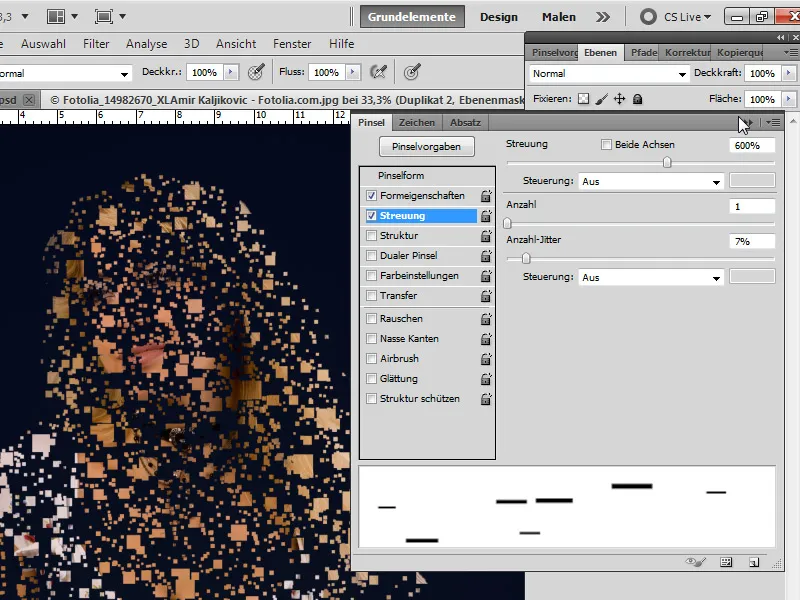
Task: Click the Pinselvorgaben button
Action: tap(426, 146)
